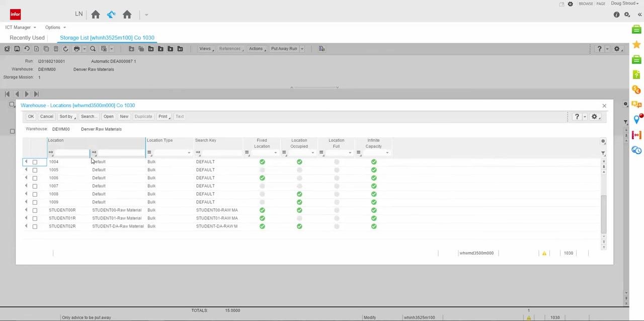Tick the checkbox for location 1009
Screen dimensions: 644x321
35,202
